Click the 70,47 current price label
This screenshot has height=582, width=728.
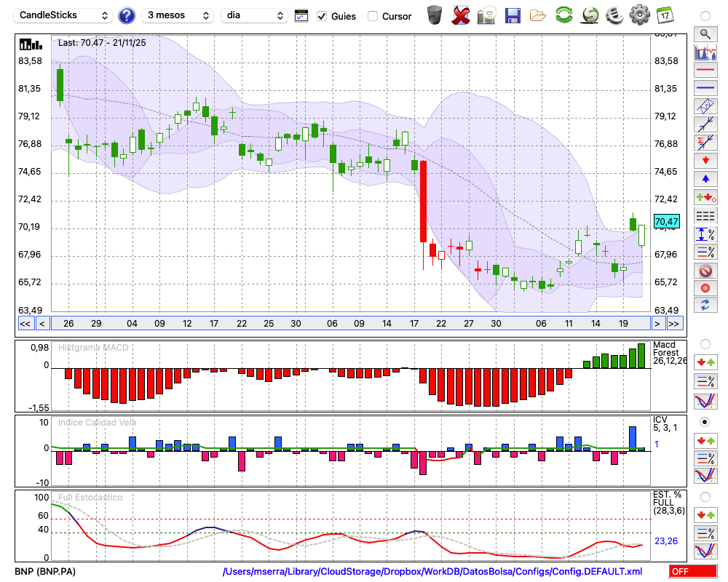[667, 221]
